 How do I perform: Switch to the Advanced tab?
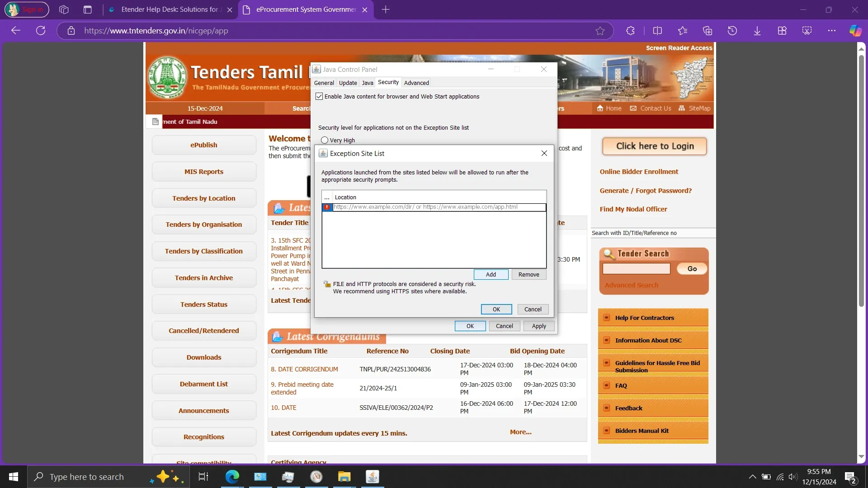point(416,83)
